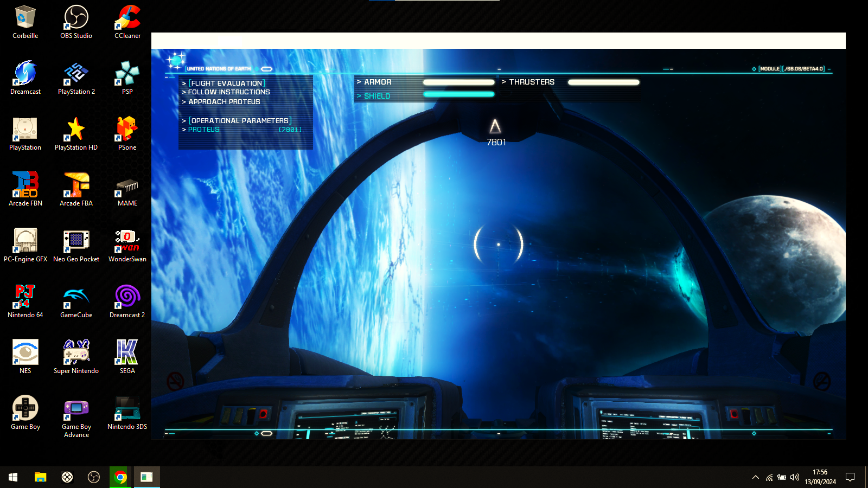Launch OBS Studio from desktop
The width and height of the screenshot is (868, 488).
pyautogui.click(x=76, y=22)
